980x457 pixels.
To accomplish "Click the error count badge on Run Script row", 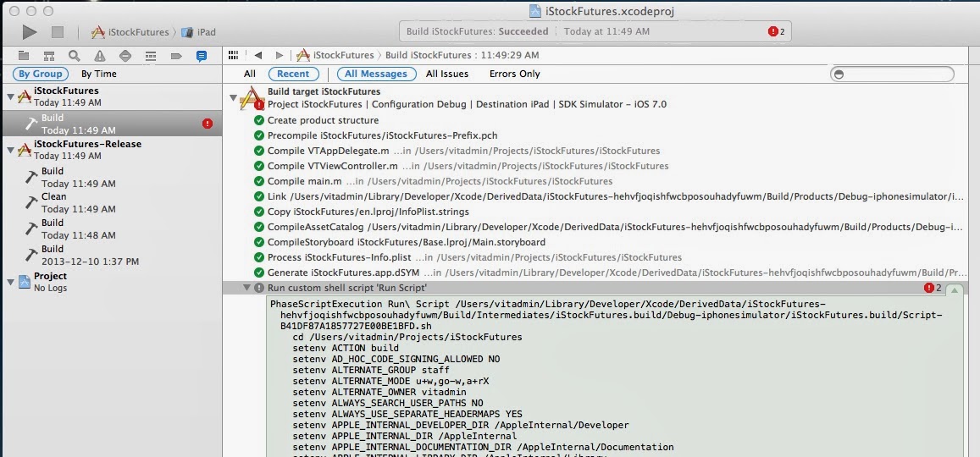I will [x=933, y=288].
